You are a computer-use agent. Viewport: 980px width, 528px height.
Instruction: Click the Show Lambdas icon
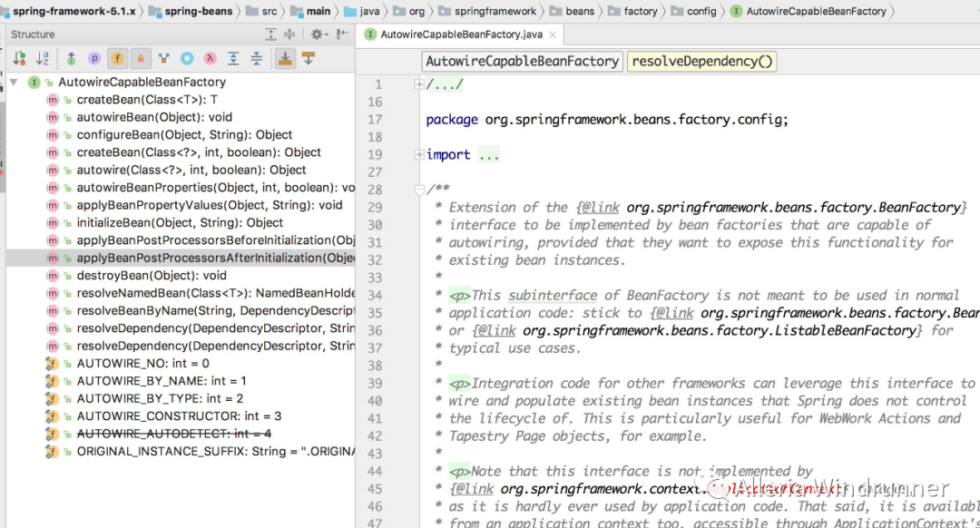tap(210, 58)
